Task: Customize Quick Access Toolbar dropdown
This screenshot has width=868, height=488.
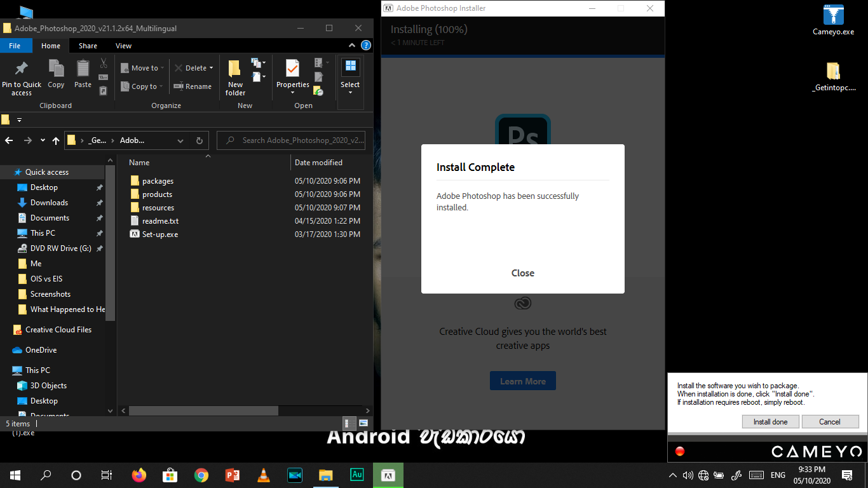Action: (19, 119)
